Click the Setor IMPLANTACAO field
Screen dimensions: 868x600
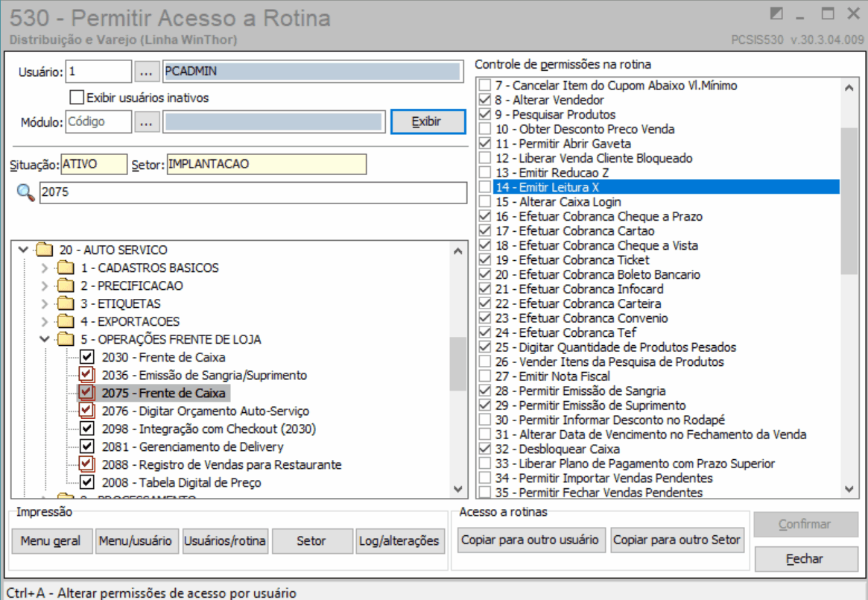[x=266, y=165]
